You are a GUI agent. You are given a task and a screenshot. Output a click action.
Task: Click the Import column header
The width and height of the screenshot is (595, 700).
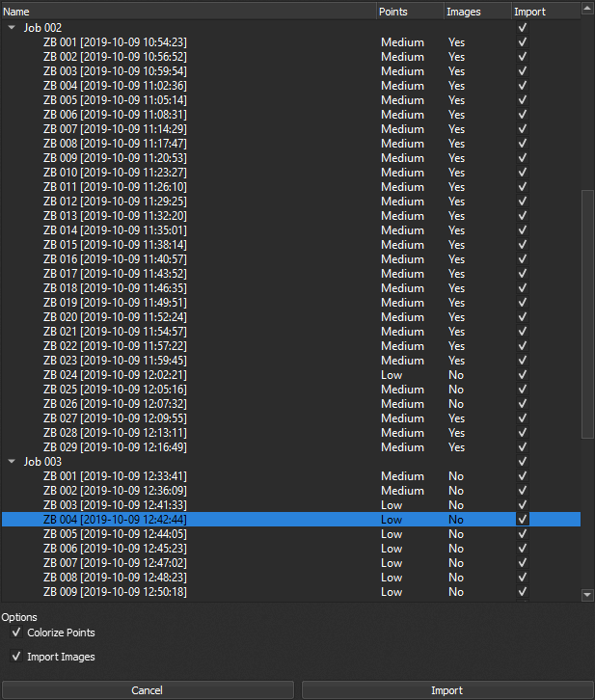547,12
